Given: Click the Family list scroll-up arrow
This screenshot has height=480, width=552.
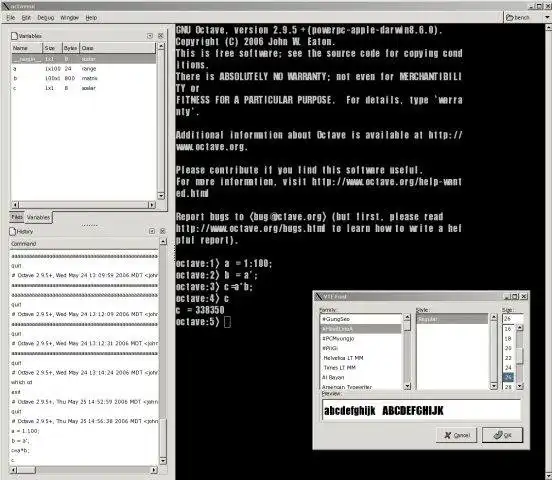Looking at the screenshot, I should pyautogui.click(x=407, y=317).
